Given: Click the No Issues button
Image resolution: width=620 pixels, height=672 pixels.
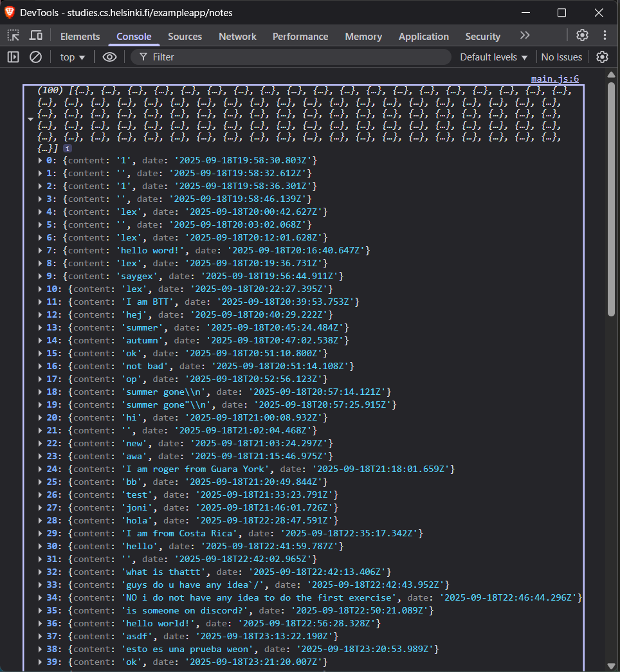Looking at the screenshot, I should pyautogui.click(x=561, y=57).
